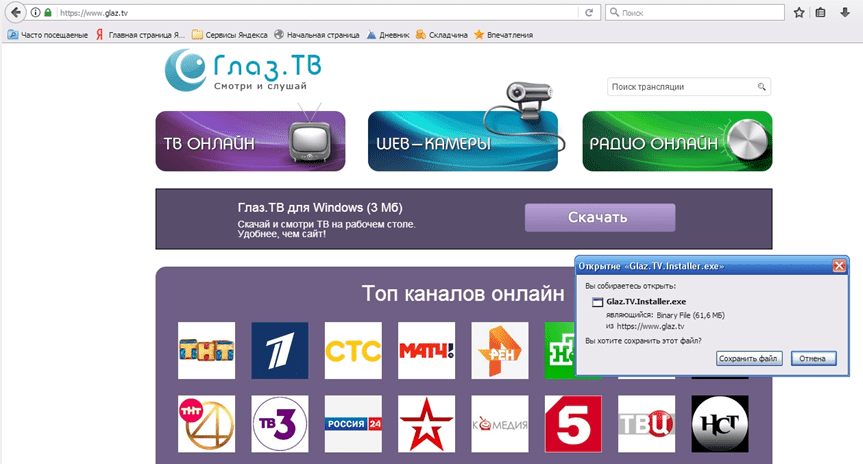Image resolution: width=863 pixels, height=464 pixels.
Task: Click the Топ каналов онлайн heading
Action: point(463,294)
